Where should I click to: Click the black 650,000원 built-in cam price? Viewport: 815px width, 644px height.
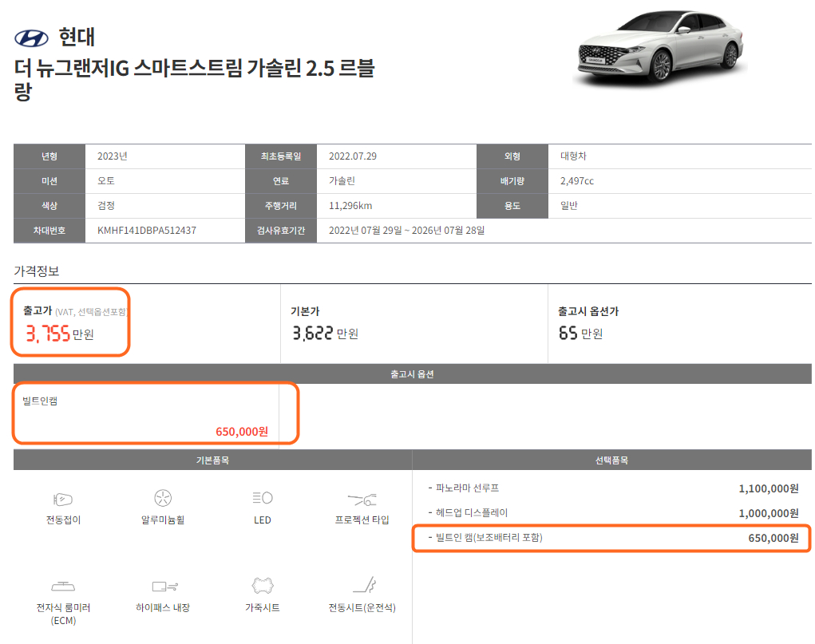[x=773, y=538]
